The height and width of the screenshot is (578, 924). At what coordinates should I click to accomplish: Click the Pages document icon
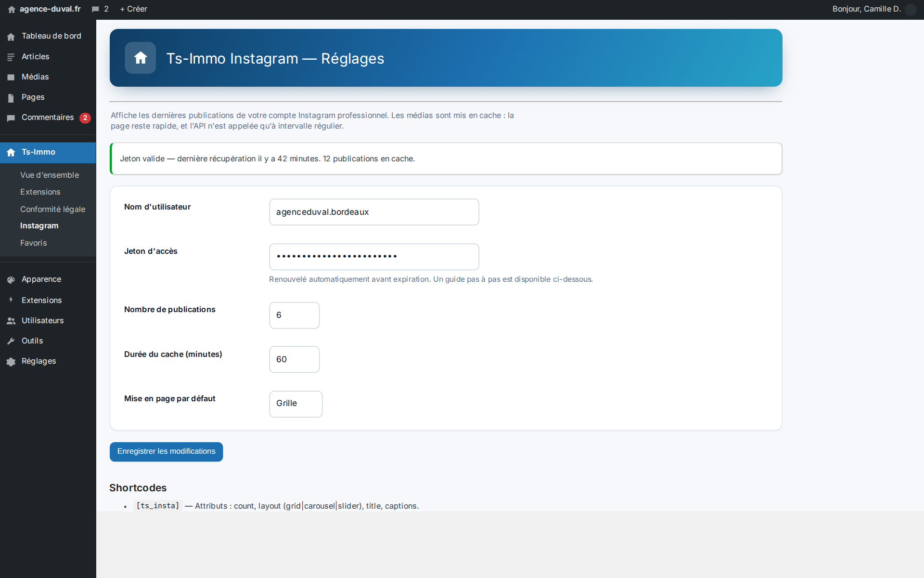[x=11, y=98]
